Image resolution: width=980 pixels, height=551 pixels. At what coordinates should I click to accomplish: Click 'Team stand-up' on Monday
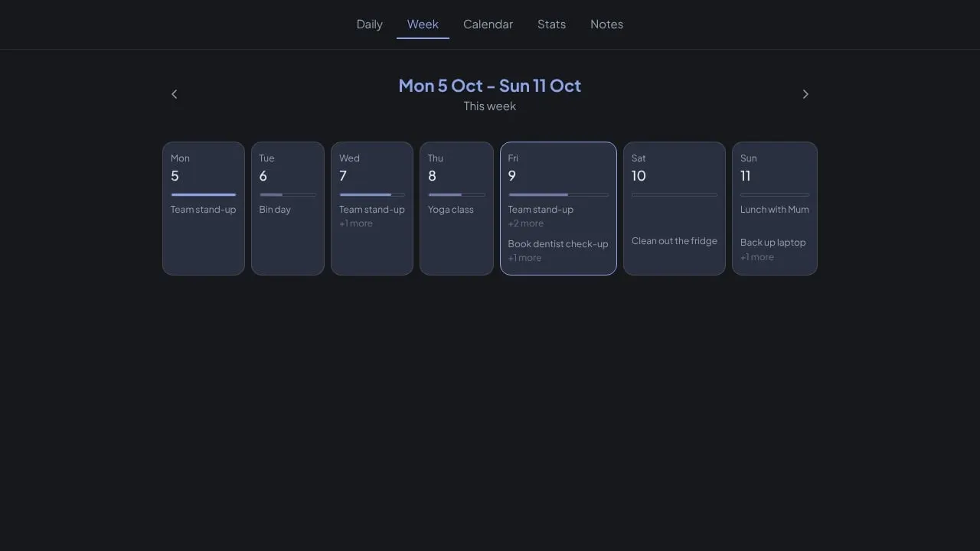(204, 210)
